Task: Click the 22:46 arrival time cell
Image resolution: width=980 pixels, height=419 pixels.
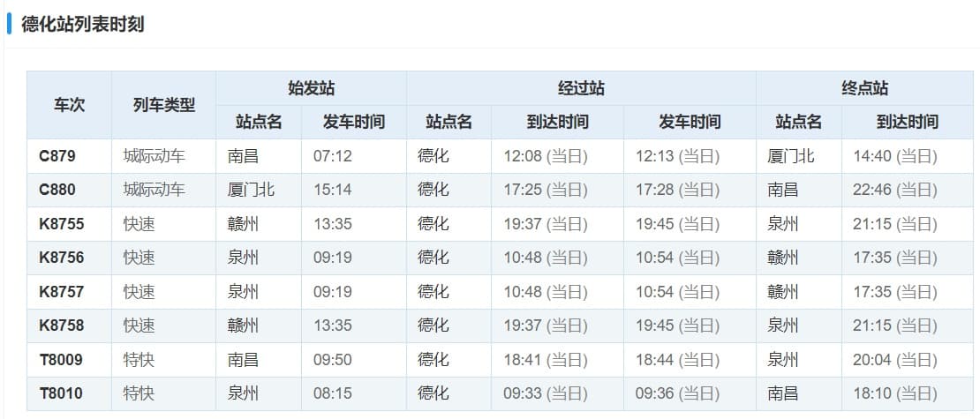Action: [x=894, y=190]
